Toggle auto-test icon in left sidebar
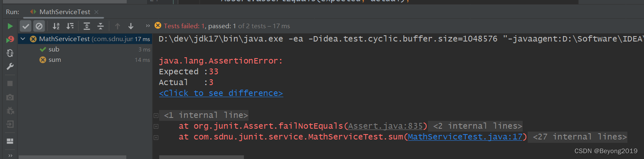This screenshot has height=159, width=644. (10, 53)
